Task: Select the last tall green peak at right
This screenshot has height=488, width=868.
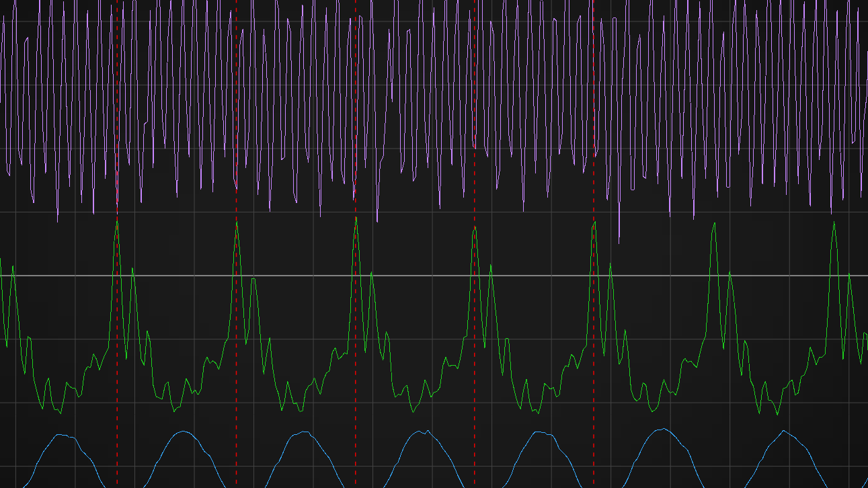Action: coord(834,222)
